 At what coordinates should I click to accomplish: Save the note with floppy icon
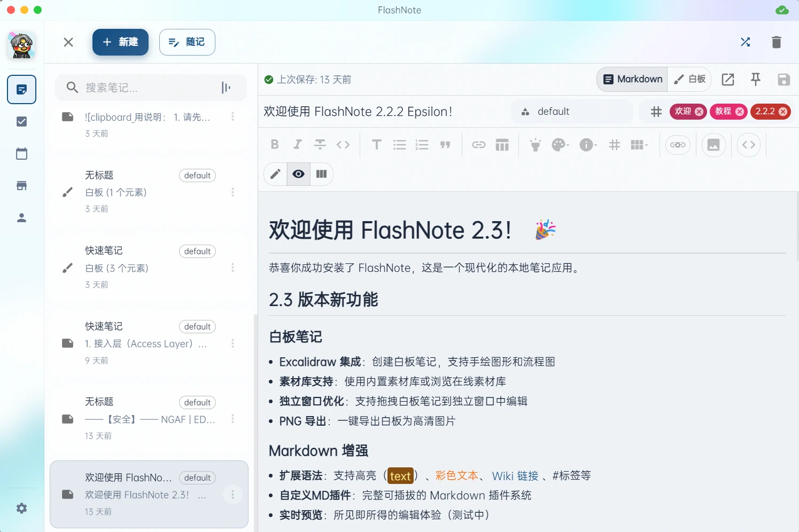click(784, 80)
